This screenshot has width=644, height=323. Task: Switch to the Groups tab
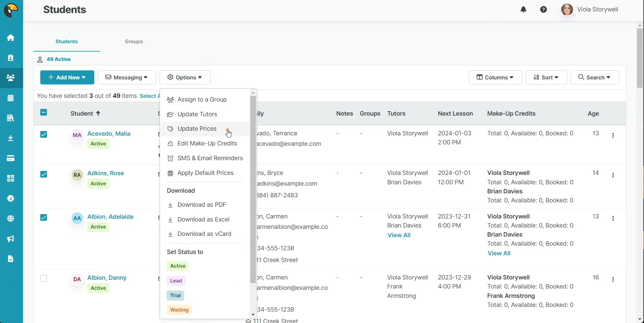click(134, 42)
